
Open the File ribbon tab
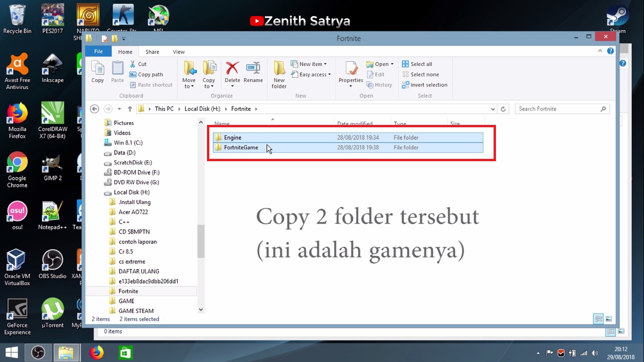[x=99, y=51]
